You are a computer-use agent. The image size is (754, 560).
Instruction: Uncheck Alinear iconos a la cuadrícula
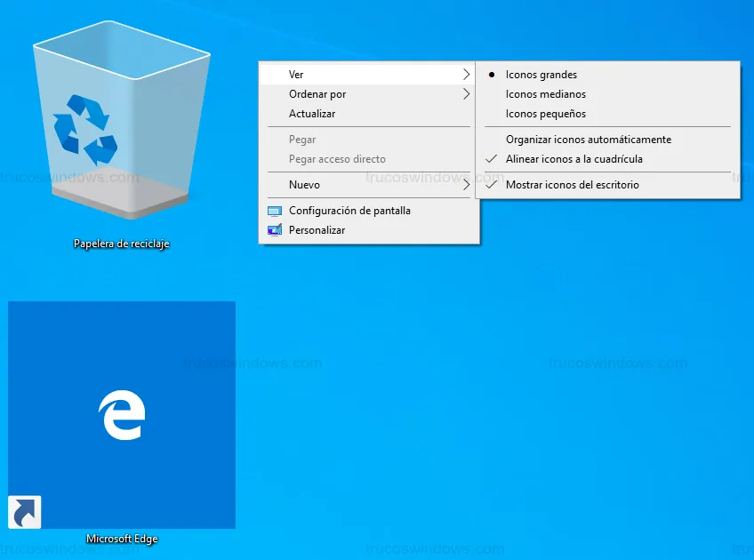574,159
